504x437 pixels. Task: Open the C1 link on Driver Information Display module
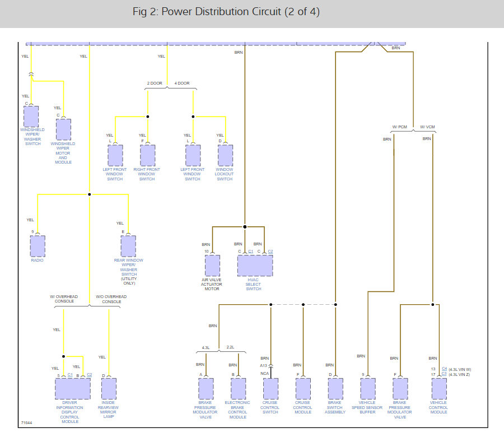point(70,375)
